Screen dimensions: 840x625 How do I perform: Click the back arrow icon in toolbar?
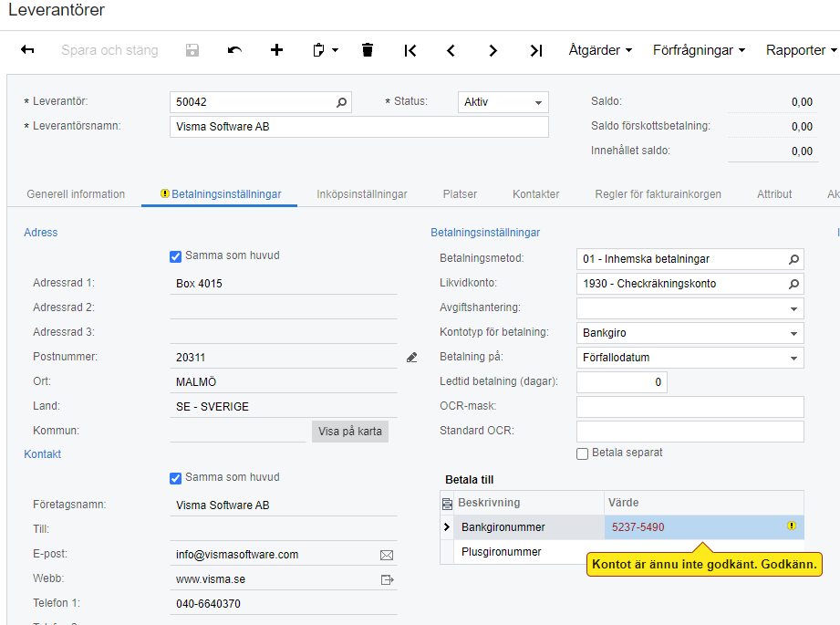click(27, 50)
